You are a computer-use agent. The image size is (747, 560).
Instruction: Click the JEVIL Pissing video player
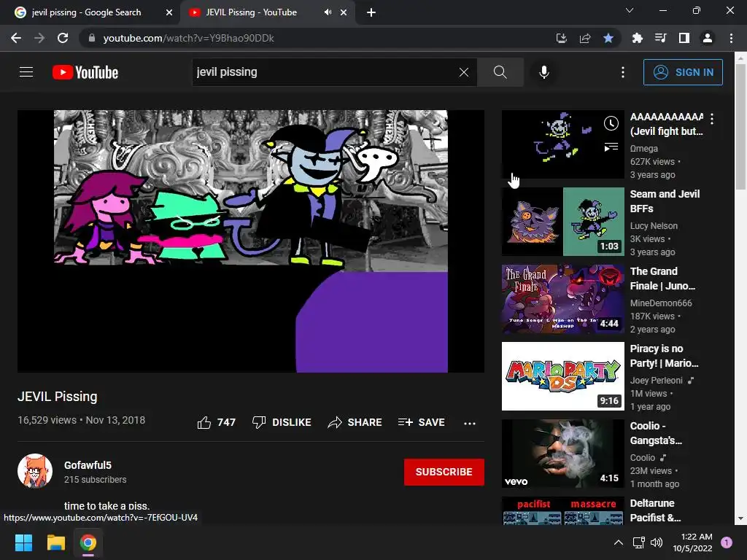pyautogui.click(x=251, y=241)
